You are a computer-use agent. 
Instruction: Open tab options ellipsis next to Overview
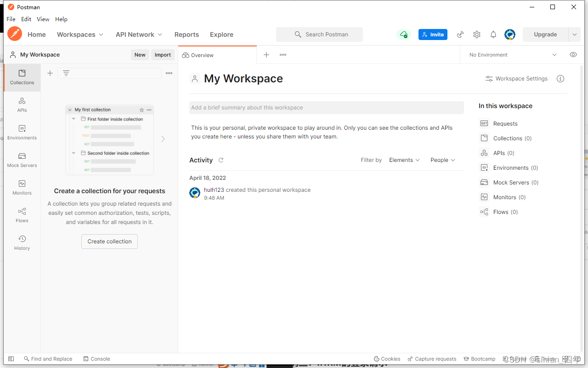pyautogui.click(x=283, y=55)
